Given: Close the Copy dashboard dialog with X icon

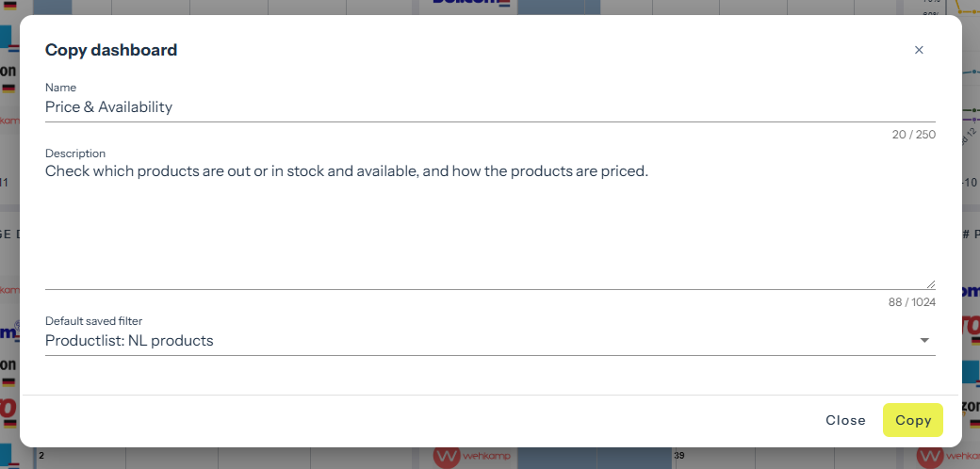Looking at the screenshot, I should [x=919, y=50].
